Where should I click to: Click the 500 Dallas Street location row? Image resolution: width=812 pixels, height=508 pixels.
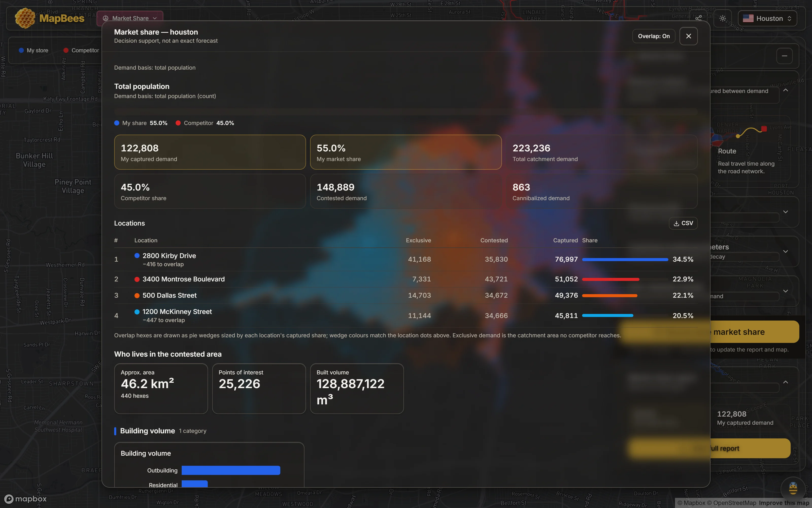tap(406, 295)
